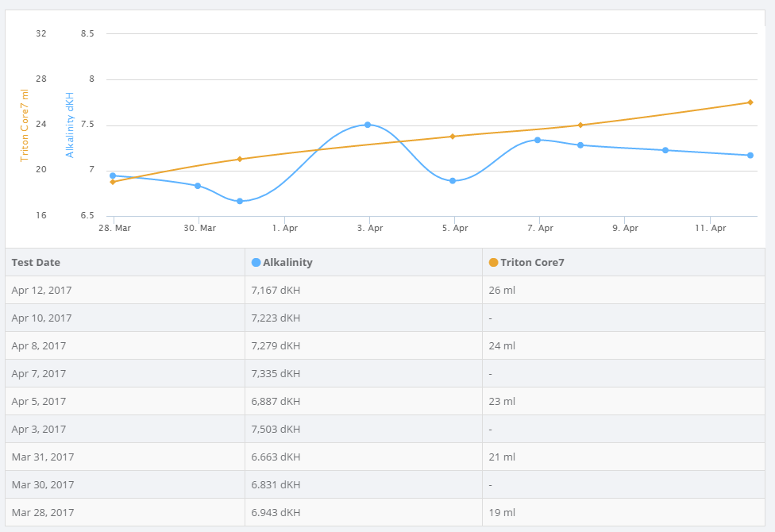Click the blue Alkalinity point at 5. Apr
775x532 pixels.
coord(453,181)
